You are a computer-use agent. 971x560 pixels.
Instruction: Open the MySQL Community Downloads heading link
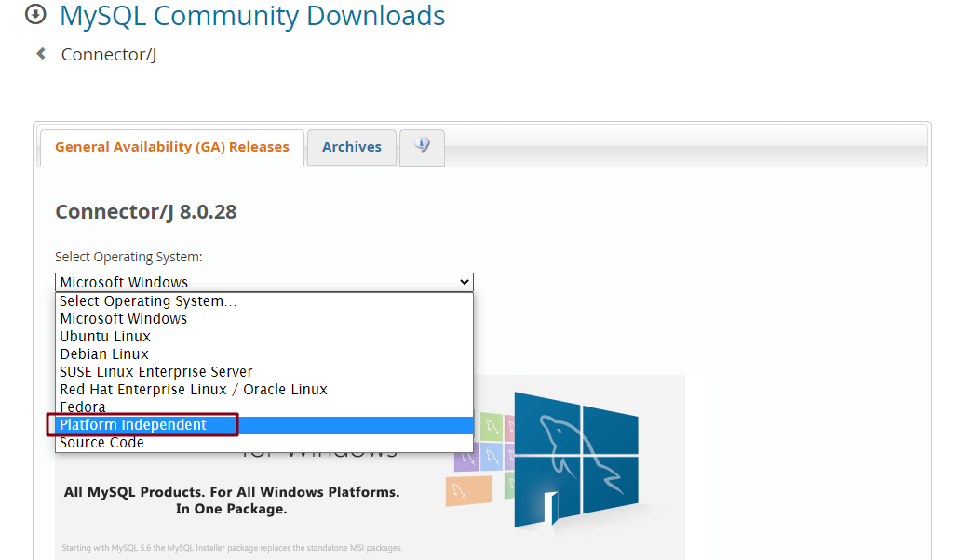pos(252,16)
